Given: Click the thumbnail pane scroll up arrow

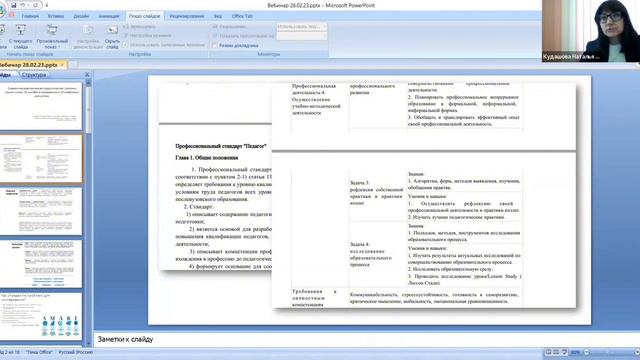Looking at the screenshot, I should (88, 83).
